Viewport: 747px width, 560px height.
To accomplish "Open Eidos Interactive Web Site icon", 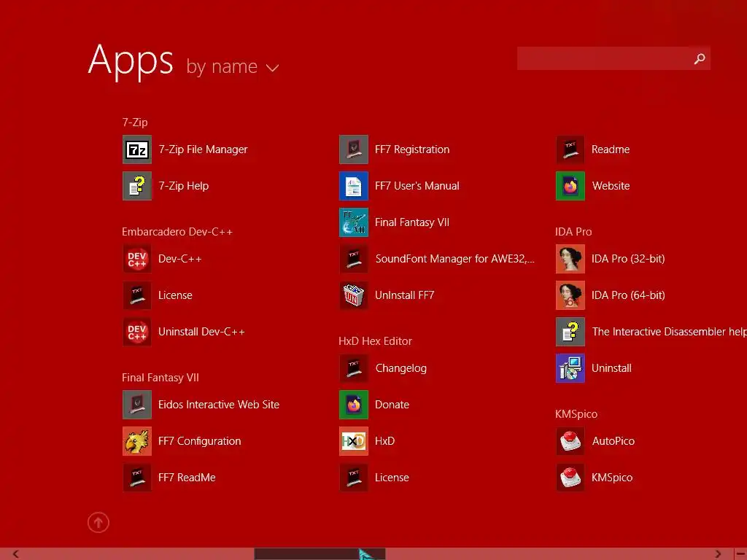I will coord(136,404).
